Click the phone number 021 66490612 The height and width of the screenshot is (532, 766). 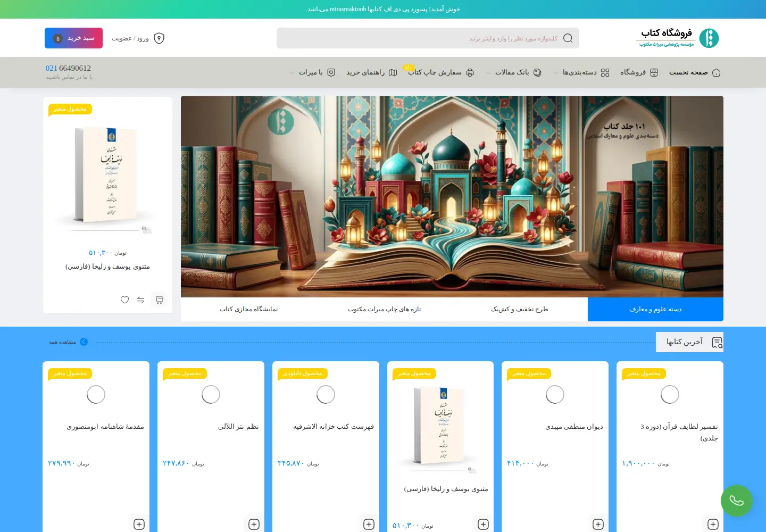pos(68,68)
